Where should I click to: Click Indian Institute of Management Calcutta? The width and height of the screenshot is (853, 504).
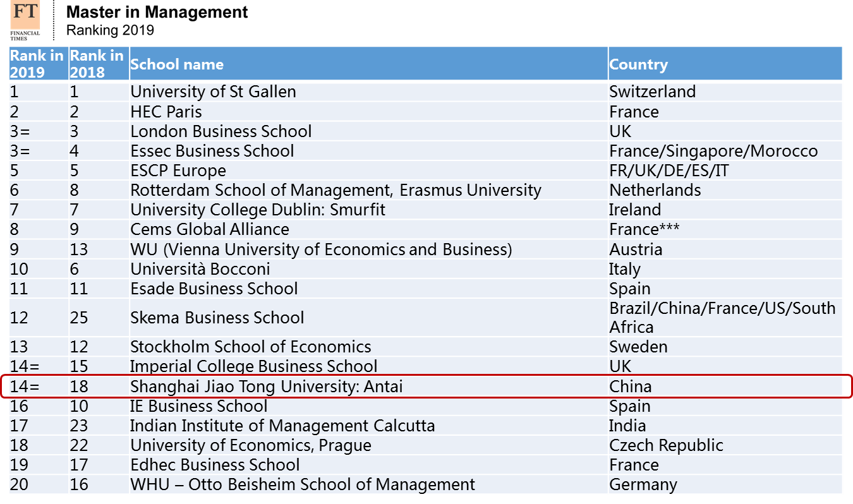point(282,426)
